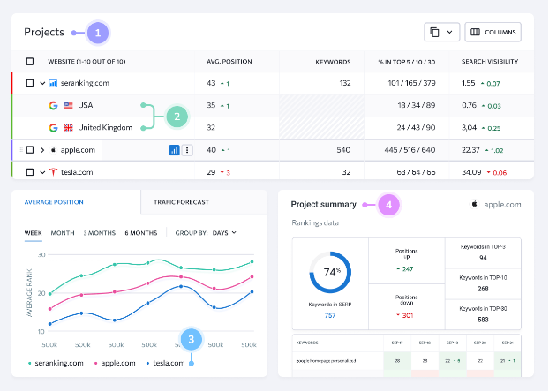This screenshot has width=549, height=392.
Task: Click the seranking.com chart favicon
Action: 53,83
